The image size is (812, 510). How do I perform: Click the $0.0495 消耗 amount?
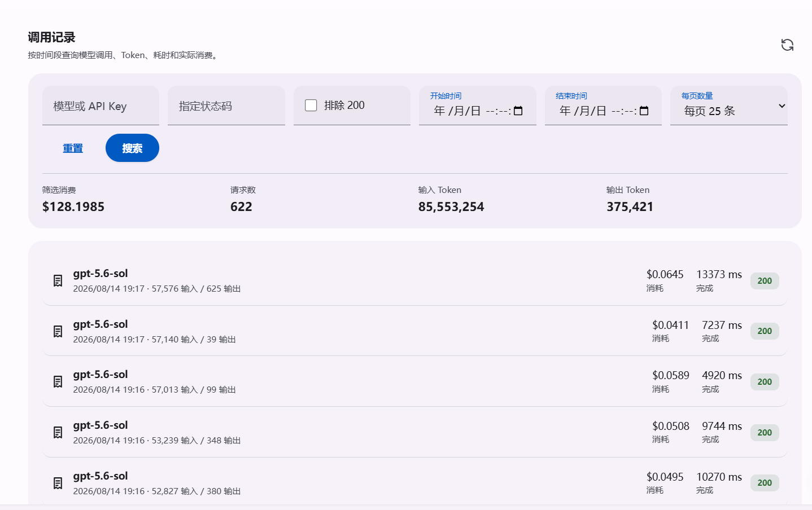(x=665, y=477)
